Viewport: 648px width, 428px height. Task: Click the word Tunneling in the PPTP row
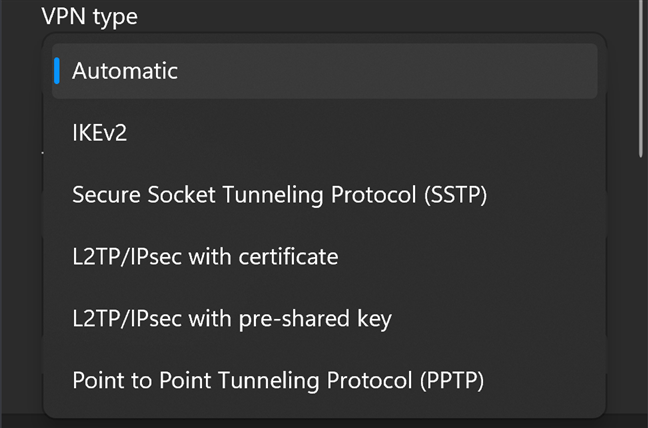click(269, 380)
